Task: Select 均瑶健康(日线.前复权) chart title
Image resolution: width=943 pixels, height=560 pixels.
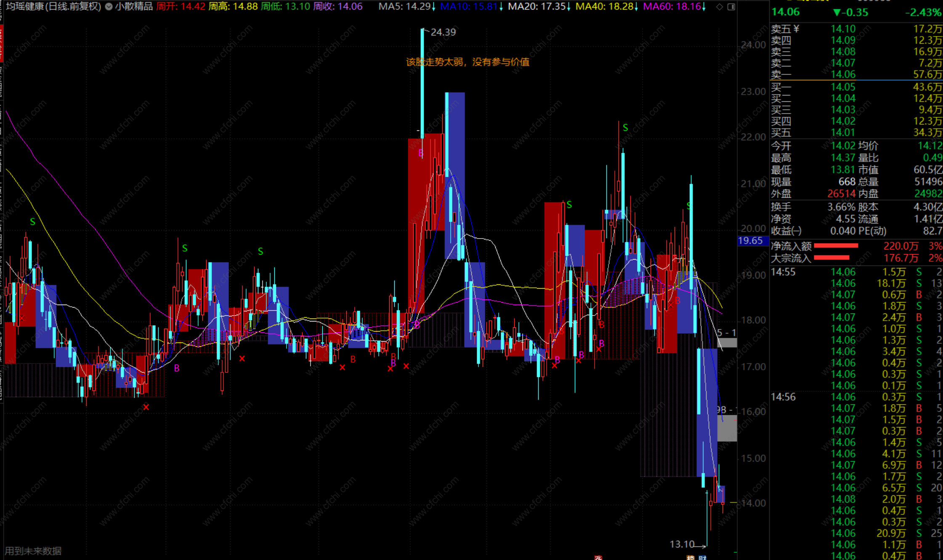Action: tap(53, 7)
